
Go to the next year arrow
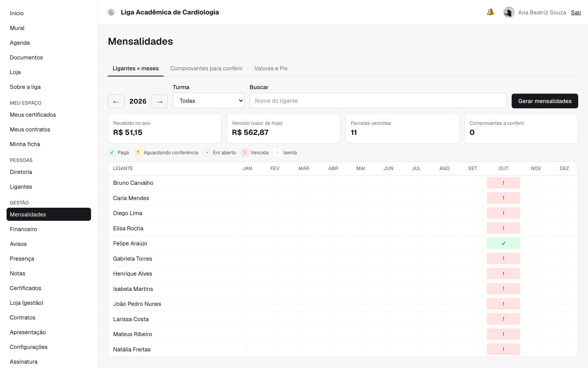pos(160,101)
